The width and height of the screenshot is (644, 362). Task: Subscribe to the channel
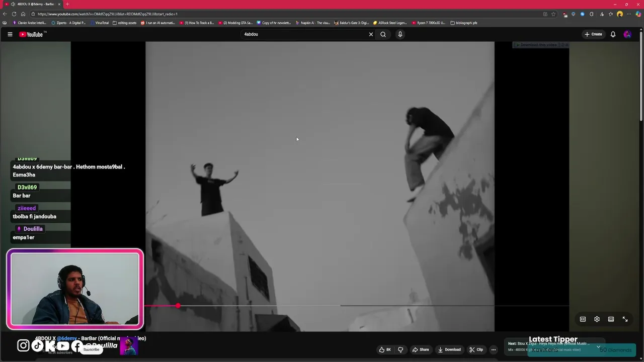pos(91,349)
